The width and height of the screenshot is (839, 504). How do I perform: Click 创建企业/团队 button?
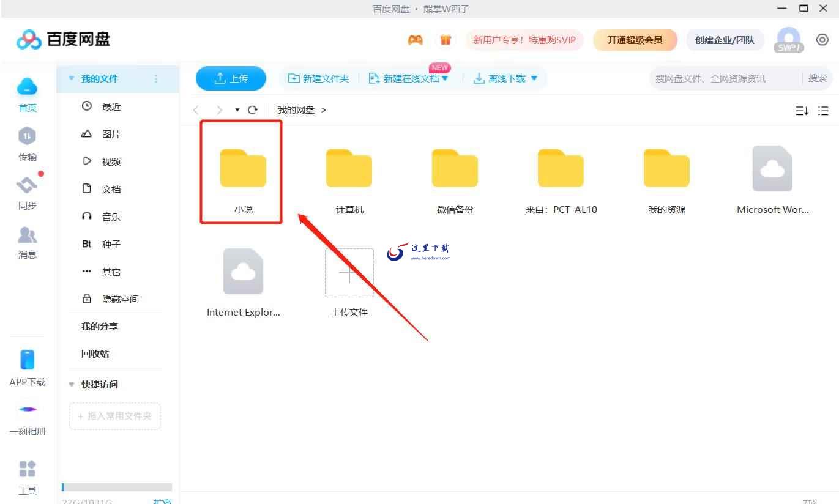point(725,40)
